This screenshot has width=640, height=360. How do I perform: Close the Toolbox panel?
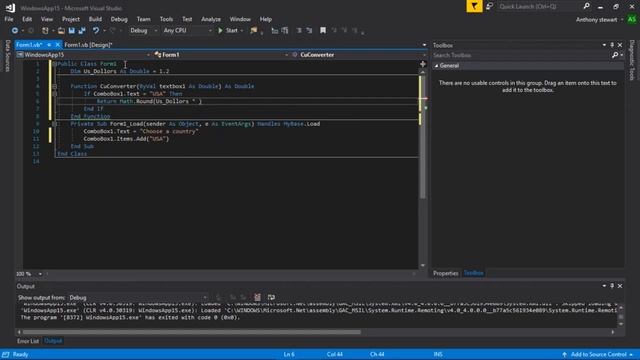click(620, 45)
